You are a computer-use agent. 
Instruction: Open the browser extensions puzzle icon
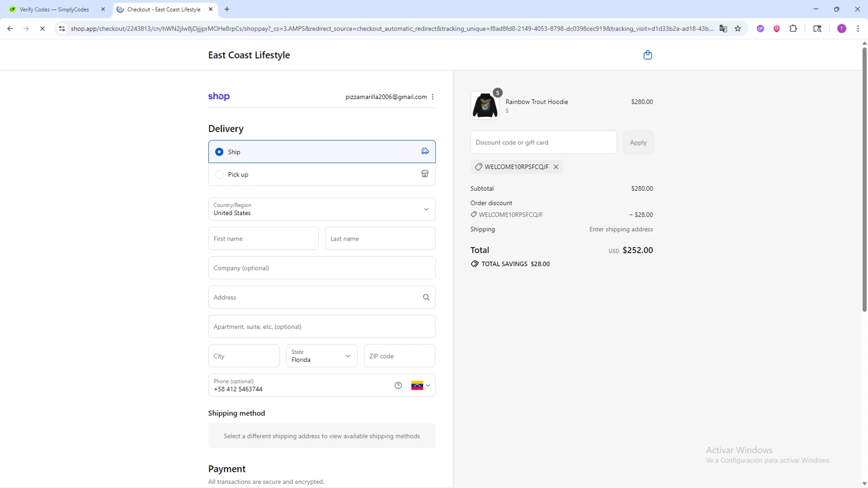(793, 28)
